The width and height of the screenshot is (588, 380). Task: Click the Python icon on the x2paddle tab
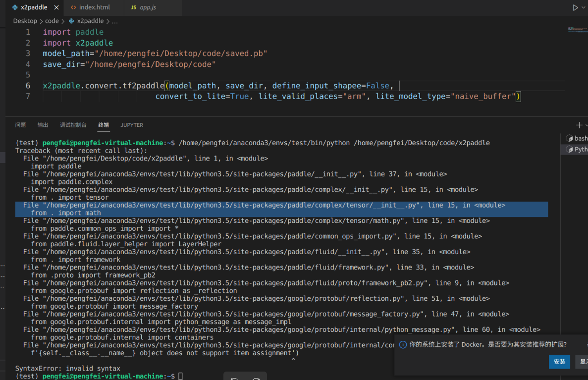15,7
